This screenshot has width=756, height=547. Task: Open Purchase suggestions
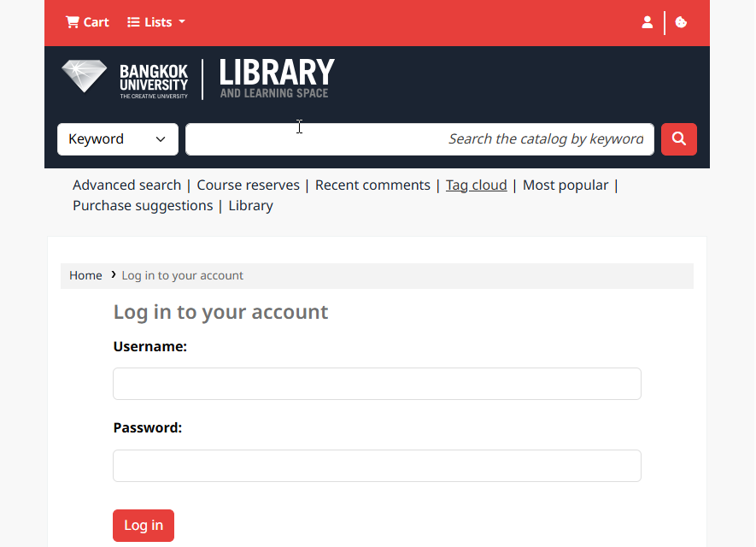tap(143, 206)
